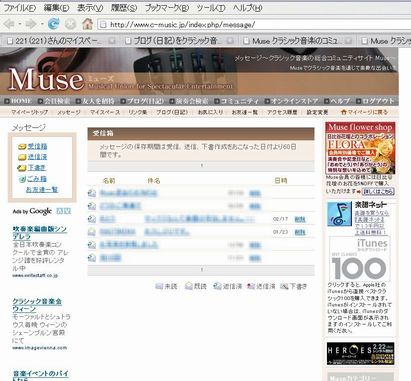The image size is (411, 381).
Task: Delete the message dated 02/17
Action: [x=300, y=219]
